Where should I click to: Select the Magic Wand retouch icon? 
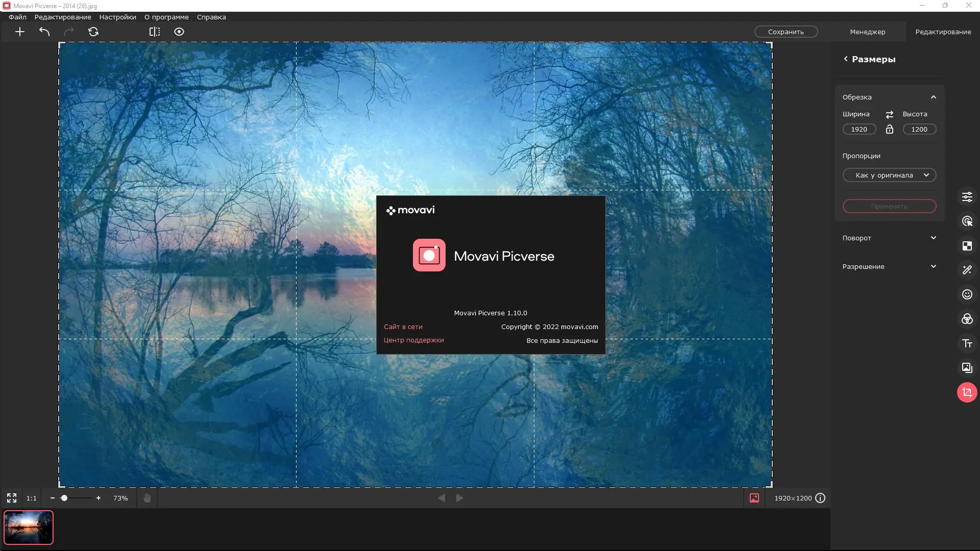pyautogui.click(x=967, y=270)
